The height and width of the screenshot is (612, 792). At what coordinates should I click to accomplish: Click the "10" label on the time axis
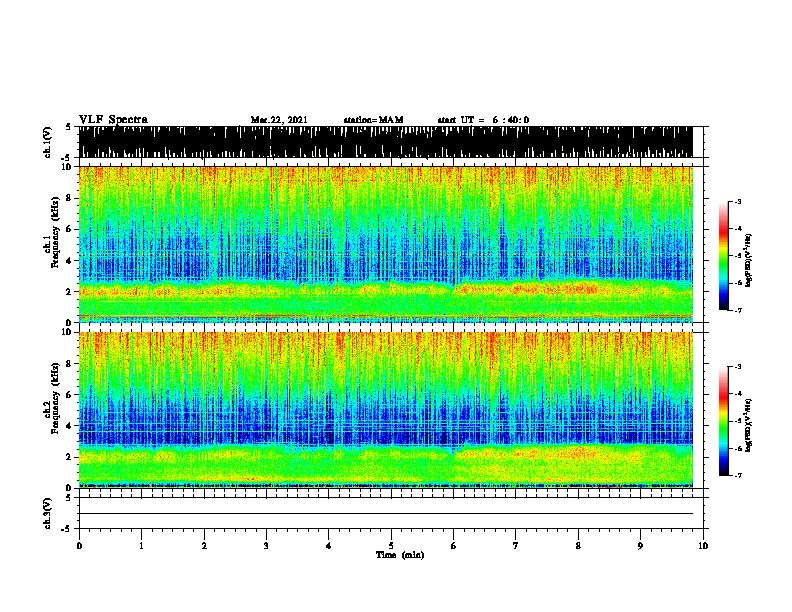pyautogui.click(x=703, y=545)
